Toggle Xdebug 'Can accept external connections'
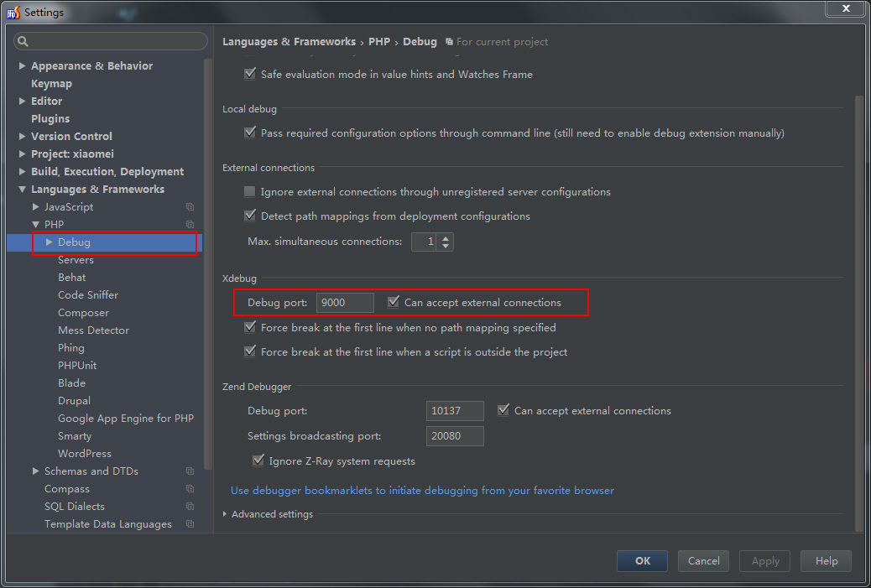 [x=394, y=302]
